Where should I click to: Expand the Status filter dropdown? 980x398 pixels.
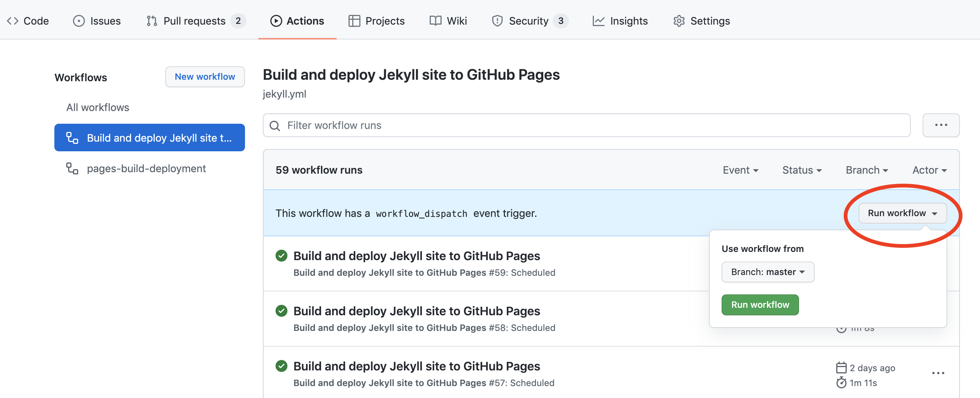802,170
